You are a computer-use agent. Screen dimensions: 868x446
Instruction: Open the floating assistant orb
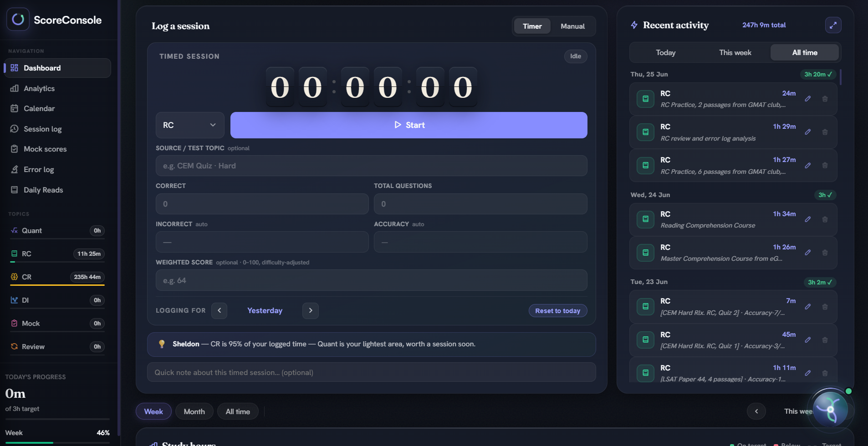click(830, 409)
